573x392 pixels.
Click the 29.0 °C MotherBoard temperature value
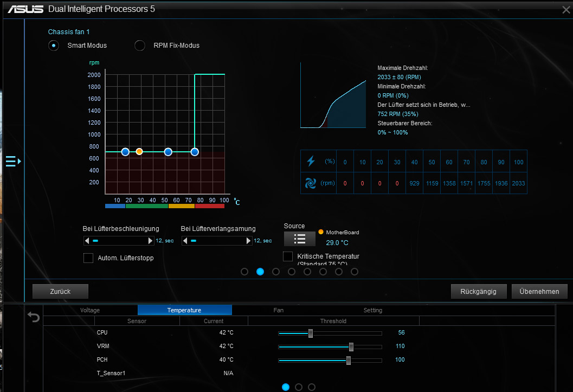(337, 243)
